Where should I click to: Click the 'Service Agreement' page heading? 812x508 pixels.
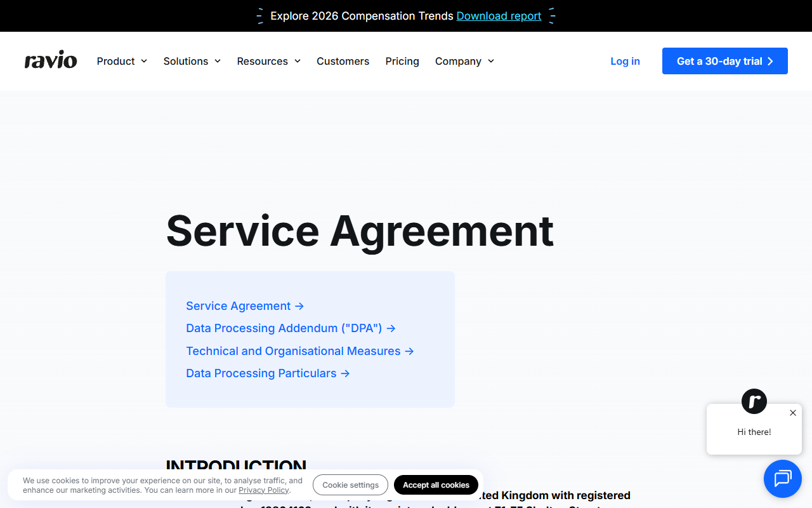pos(360,230)
